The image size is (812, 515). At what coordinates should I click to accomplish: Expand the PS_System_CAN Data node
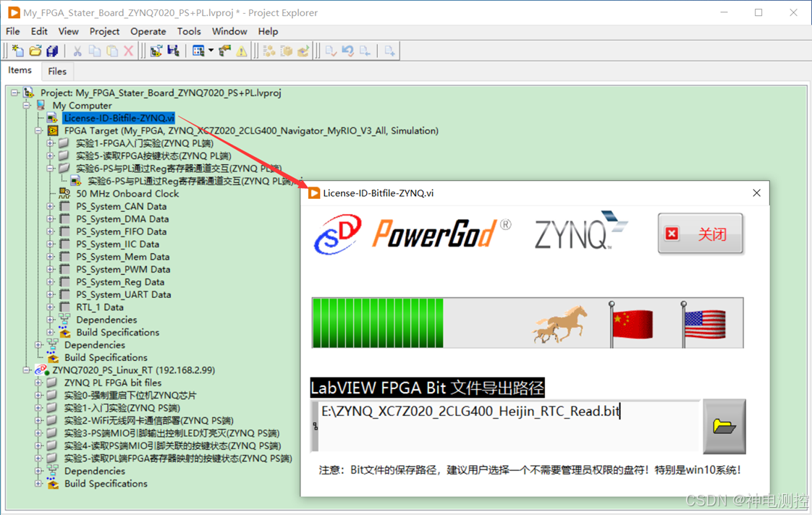(50, 206)
